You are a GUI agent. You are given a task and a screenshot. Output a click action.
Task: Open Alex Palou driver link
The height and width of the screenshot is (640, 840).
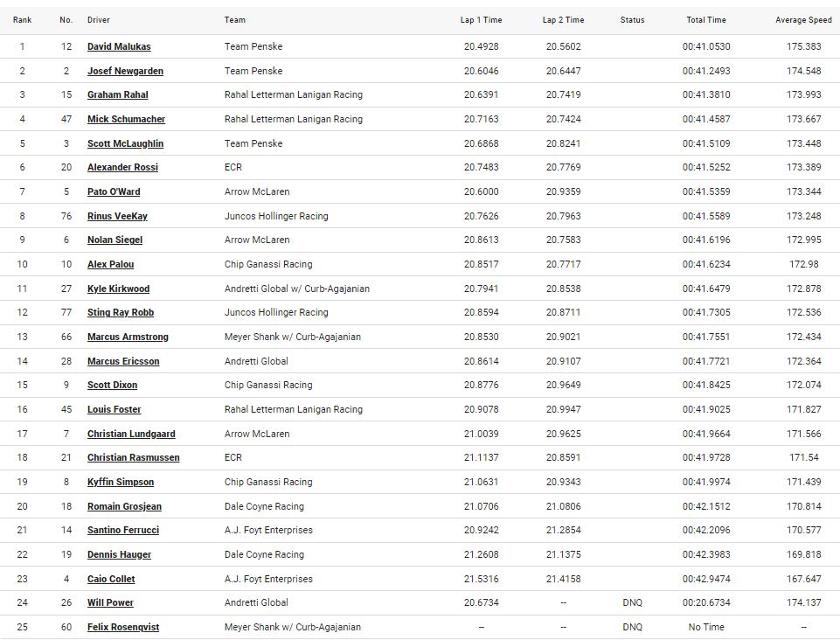[110, 264]
